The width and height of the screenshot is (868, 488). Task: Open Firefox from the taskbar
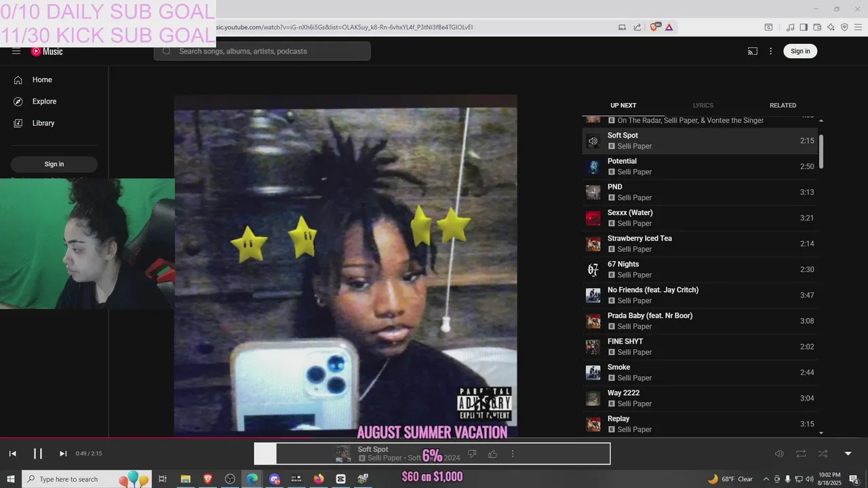pyautogui.click(x=319, y=479)
